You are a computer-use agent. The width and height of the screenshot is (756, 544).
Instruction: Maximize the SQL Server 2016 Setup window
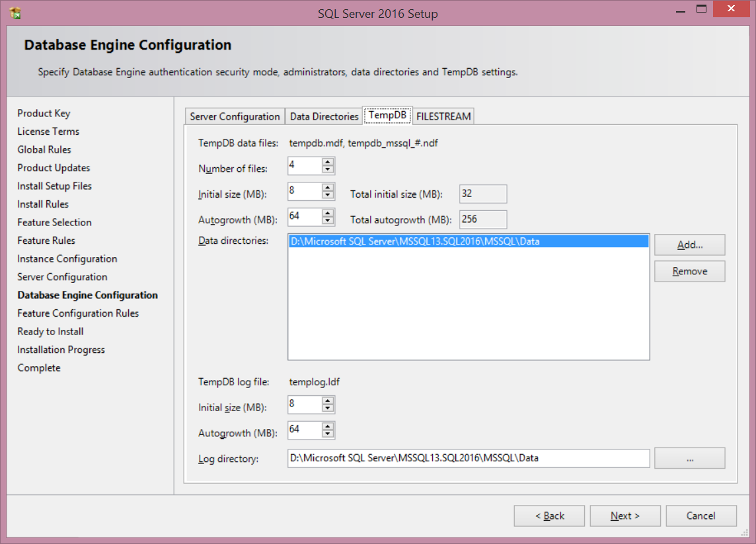[x=702, y=9]
